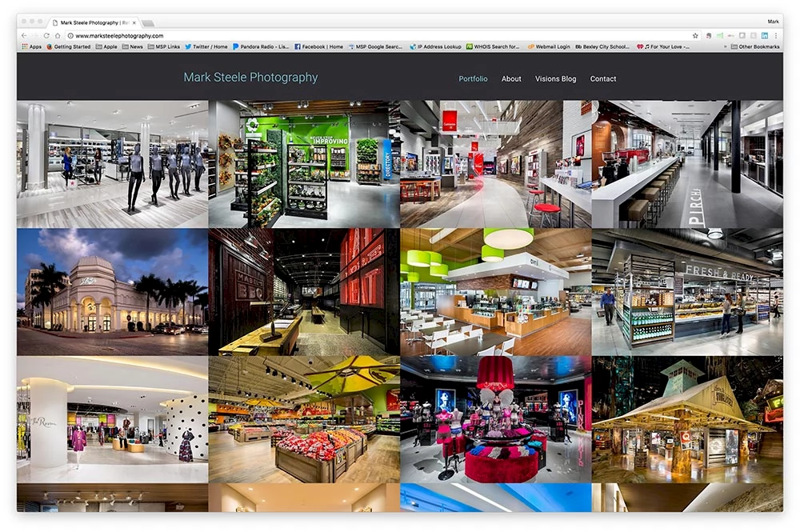Open the Chrome three-dot menu
Screen dimensions: 800x532
point(775,36)
